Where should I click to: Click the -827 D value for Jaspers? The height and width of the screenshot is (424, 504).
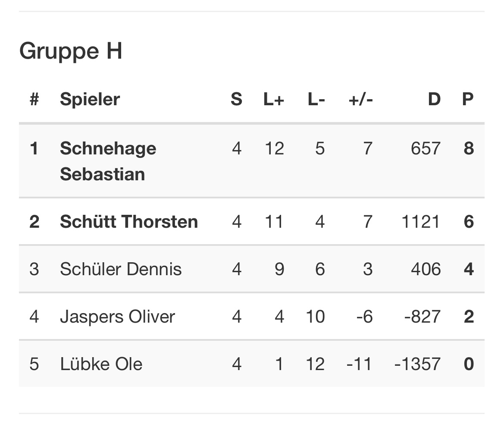(423, 317)
